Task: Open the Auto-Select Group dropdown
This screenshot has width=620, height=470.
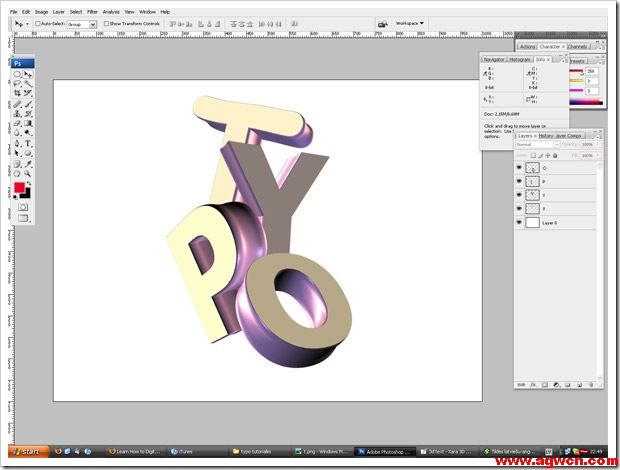Action: (80, 23)
